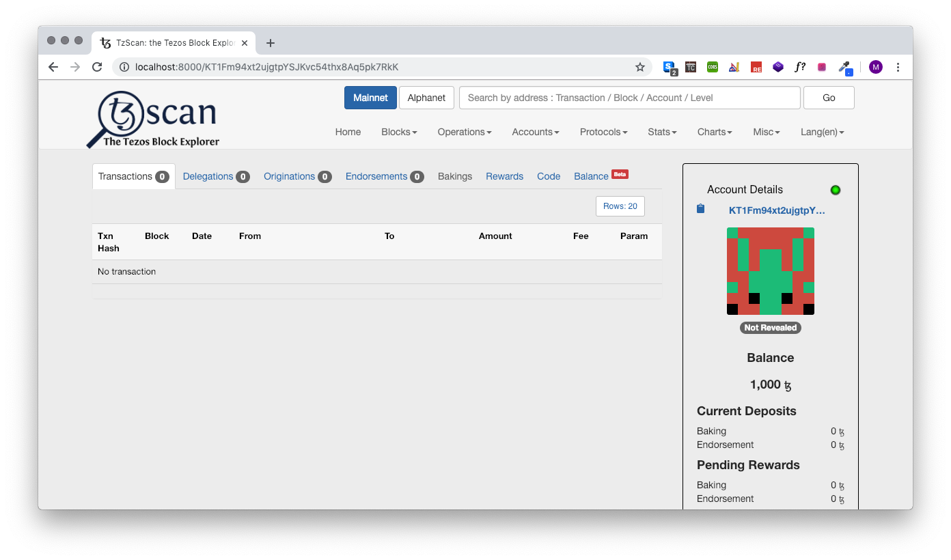951x560 pixels.
Task: Click the 'Amount' column header
Action: tap(495, 236)
